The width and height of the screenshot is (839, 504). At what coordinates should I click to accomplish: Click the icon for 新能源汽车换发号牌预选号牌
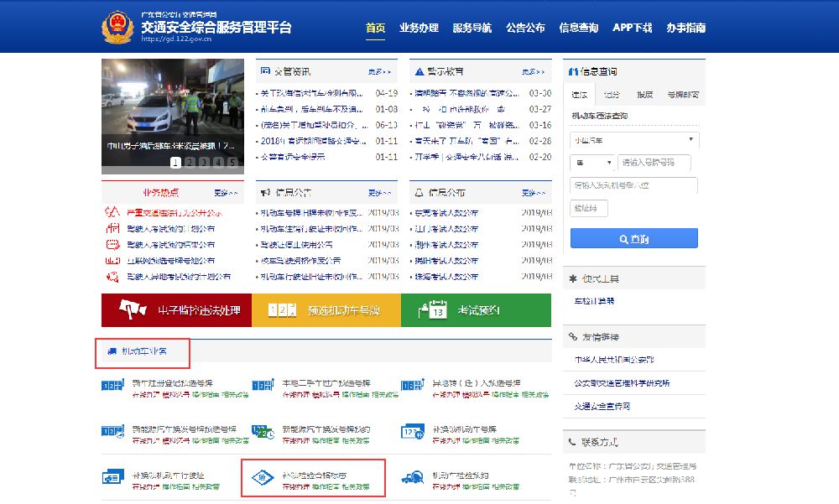coord(112,431)
